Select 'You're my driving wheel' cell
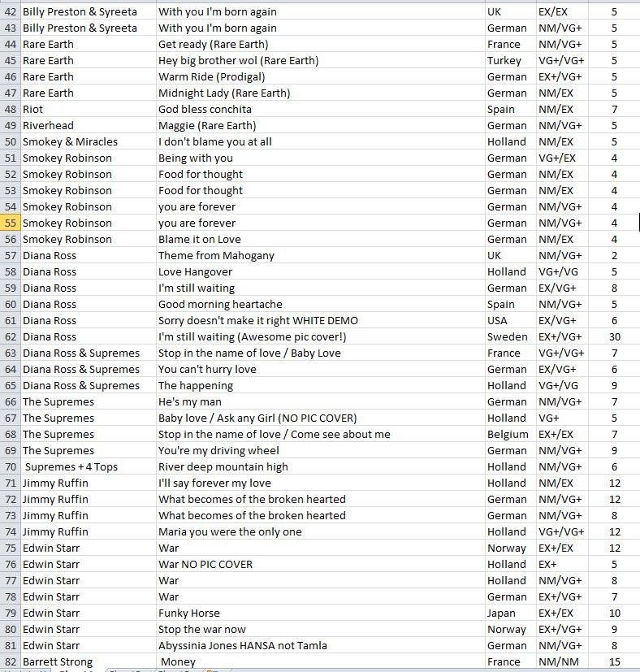 click(321, 451)
